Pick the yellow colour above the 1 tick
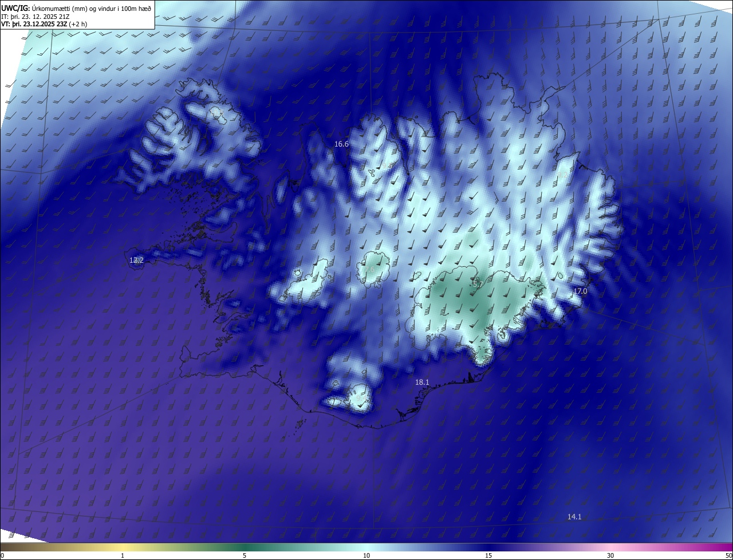The image size is (733, 560). pos(123,547)
